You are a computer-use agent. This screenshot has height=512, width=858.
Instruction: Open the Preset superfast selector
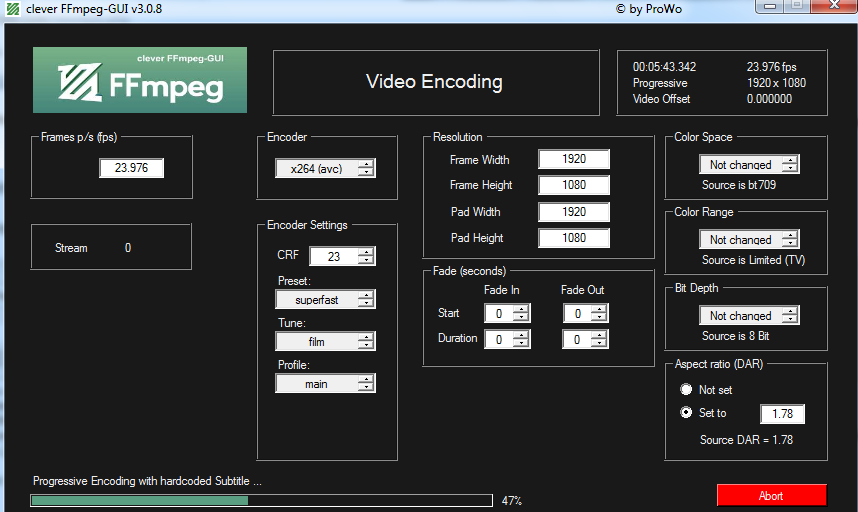click(x=325, y=299)
